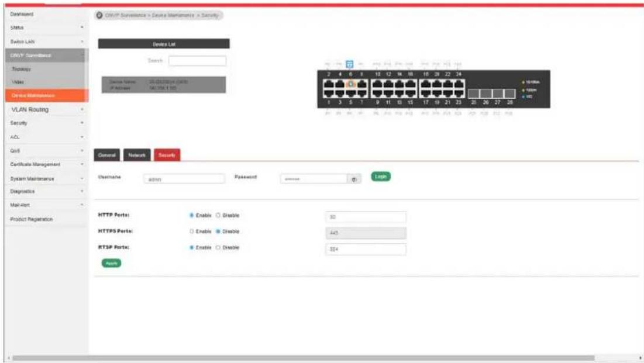Image resolution: width=644 pixels, height=363 pixels.
Task: Expand the Security sidebar menu arrow
Action: pos(82,123)
